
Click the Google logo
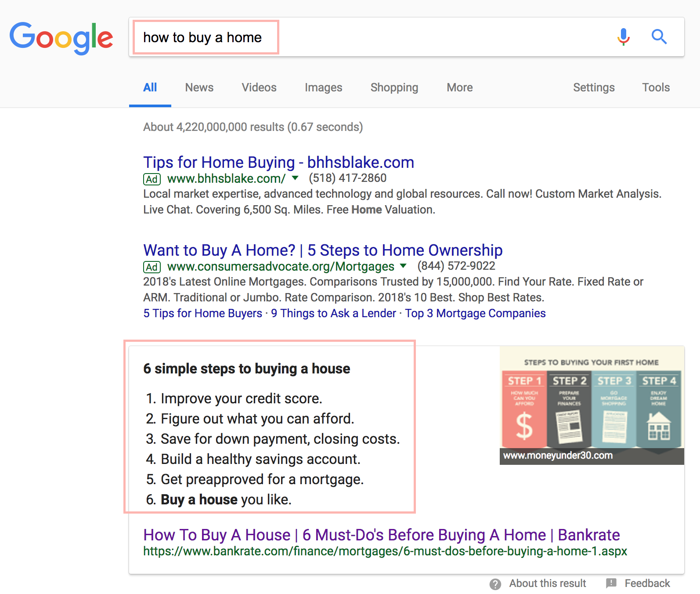(61, 38)
